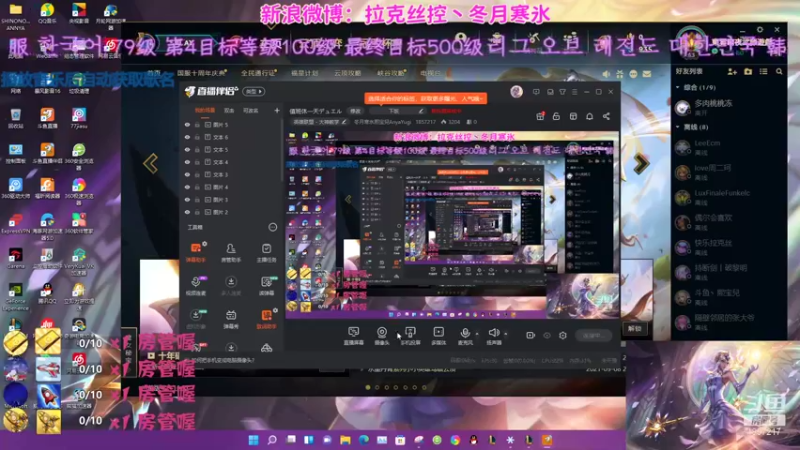800x450 pixels.
Task: Open toolbox more options circle button
Action: point(273,227)
